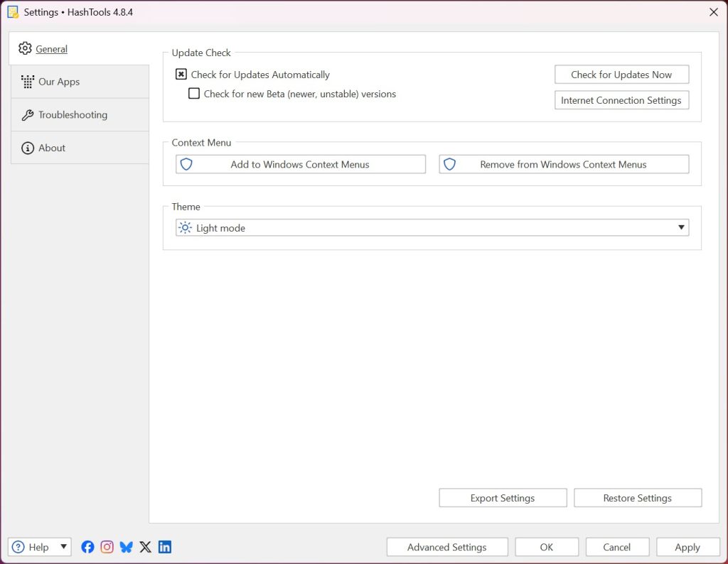Image resolution: width=728 pixels, height=564 pixels.
Task: Open the Help dropdown arrow menu
Action: click(63, 547)
